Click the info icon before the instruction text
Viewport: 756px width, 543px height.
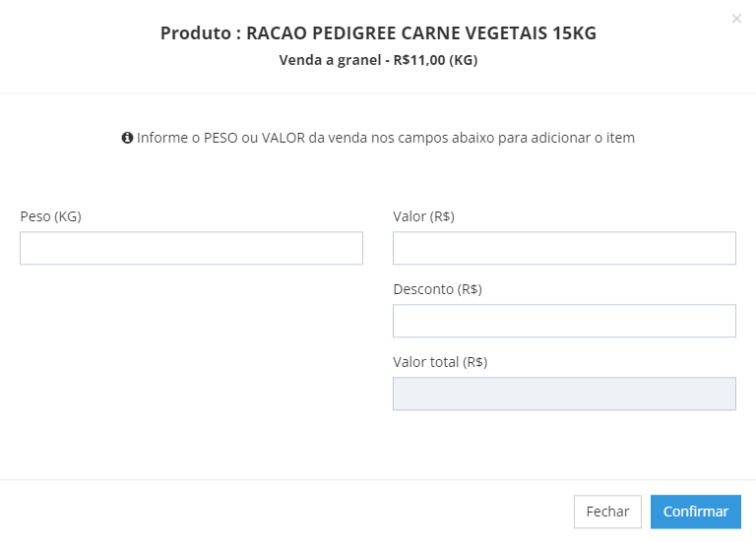[127, 138]
